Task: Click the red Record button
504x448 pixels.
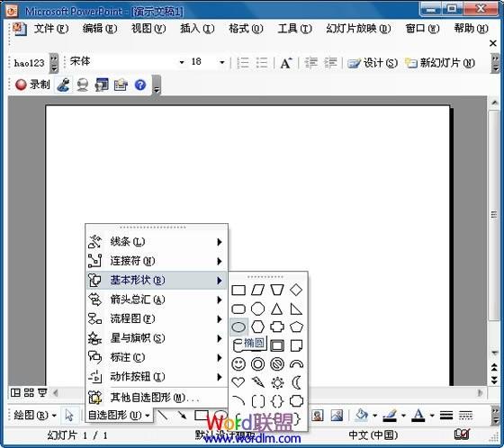Action: click(x=32, y=85)
